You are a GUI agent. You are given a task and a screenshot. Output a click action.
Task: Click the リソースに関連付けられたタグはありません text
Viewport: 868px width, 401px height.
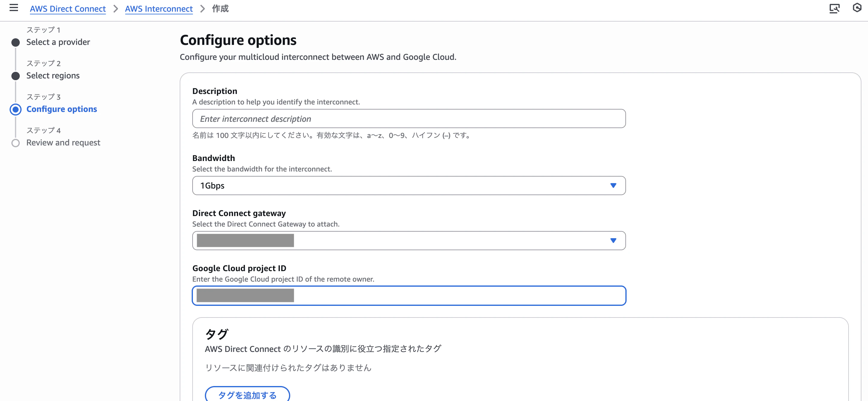pos(288,368)
